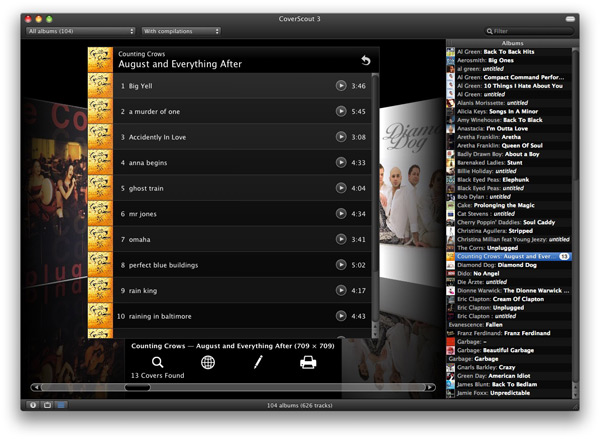Select Dido: No Angel
600x439 pixels.
point(509,273)
